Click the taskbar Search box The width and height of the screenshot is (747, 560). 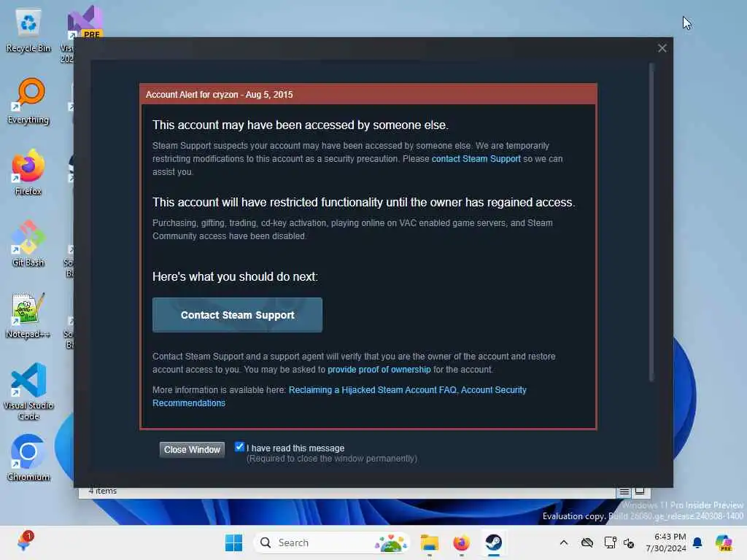pos(332,542)
